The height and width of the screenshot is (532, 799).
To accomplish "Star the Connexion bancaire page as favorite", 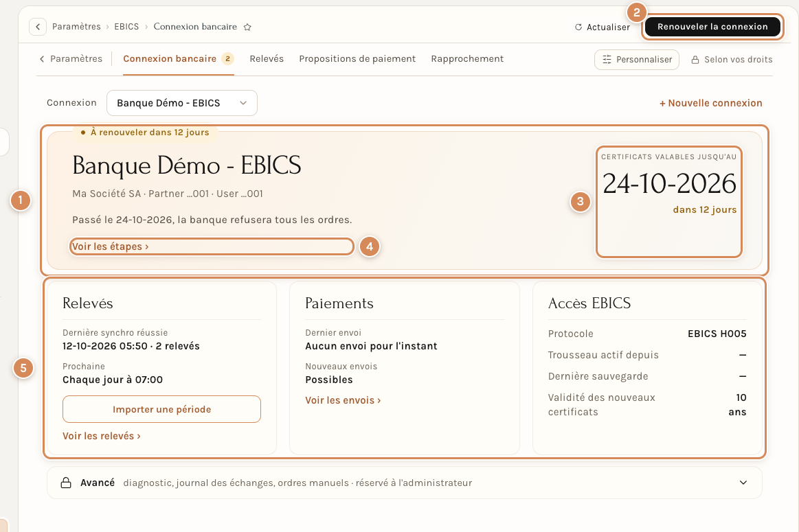I will [x=247, y=27].
